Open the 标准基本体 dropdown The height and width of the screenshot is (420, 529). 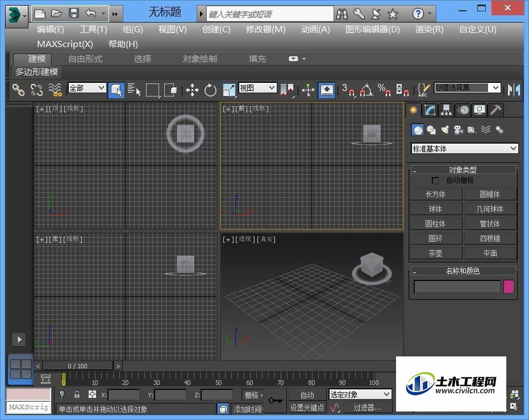coord(465,149)
